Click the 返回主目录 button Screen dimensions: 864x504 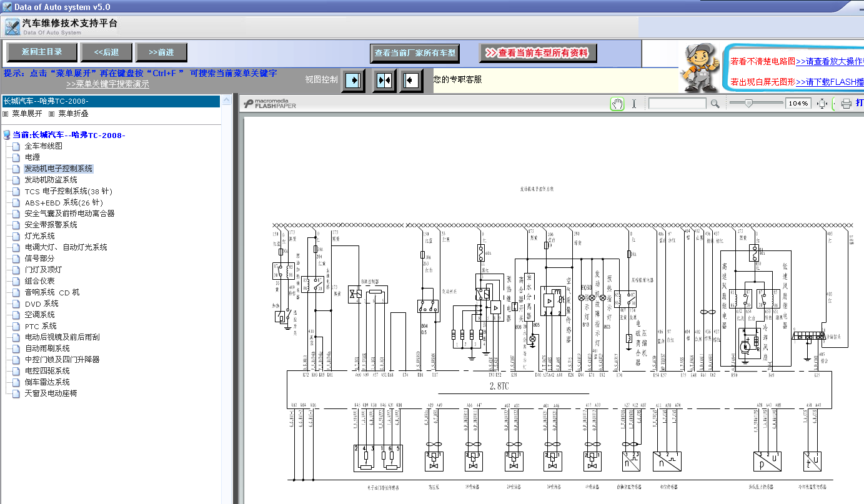(x=42, y=52)
